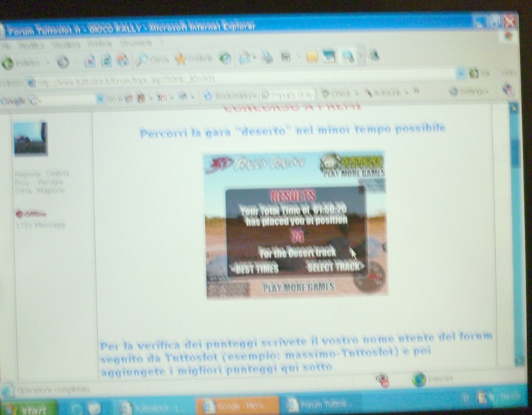532x415 pixels.
Task: Toggle the Popups okay button
Action: (287, 95)
